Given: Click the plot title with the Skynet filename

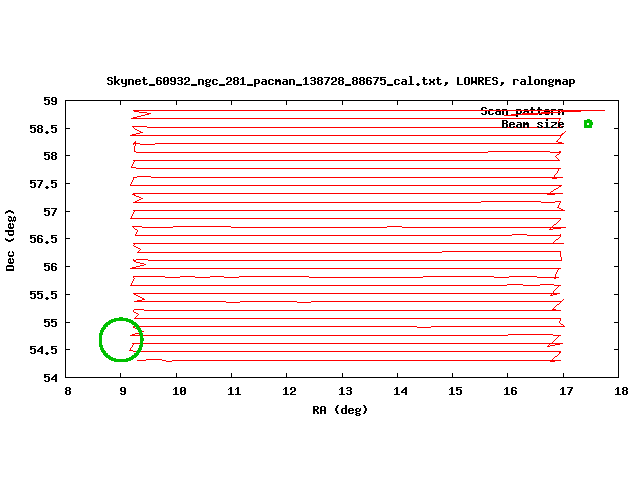Looking at the screenshot, I should coord(341,81).
